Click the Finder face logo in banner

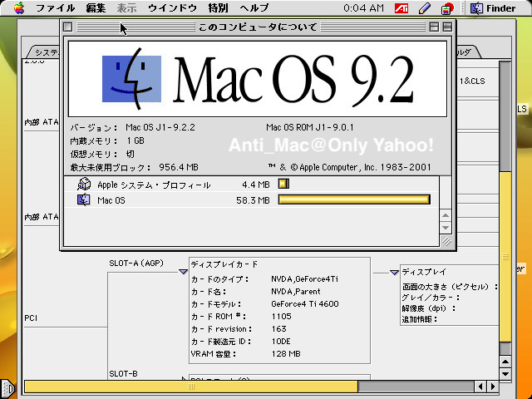[131, 79]
